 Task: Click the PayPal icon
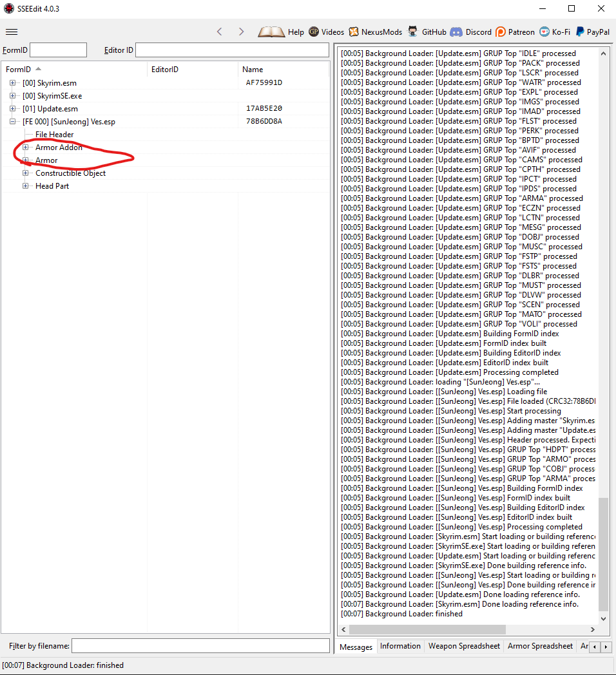pyautogui.click(x=581, y=32)
